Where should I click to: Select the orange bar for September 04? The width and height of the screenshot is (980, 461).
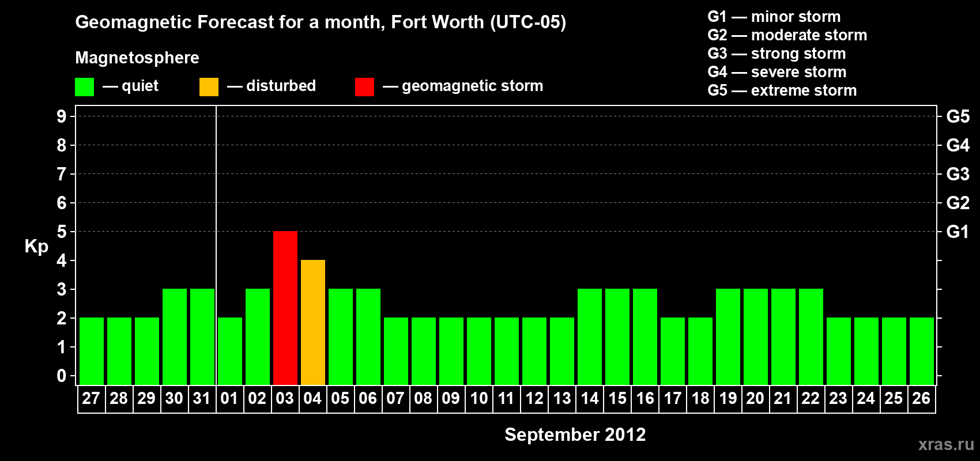pyautogui.click(x=313, y=322)
